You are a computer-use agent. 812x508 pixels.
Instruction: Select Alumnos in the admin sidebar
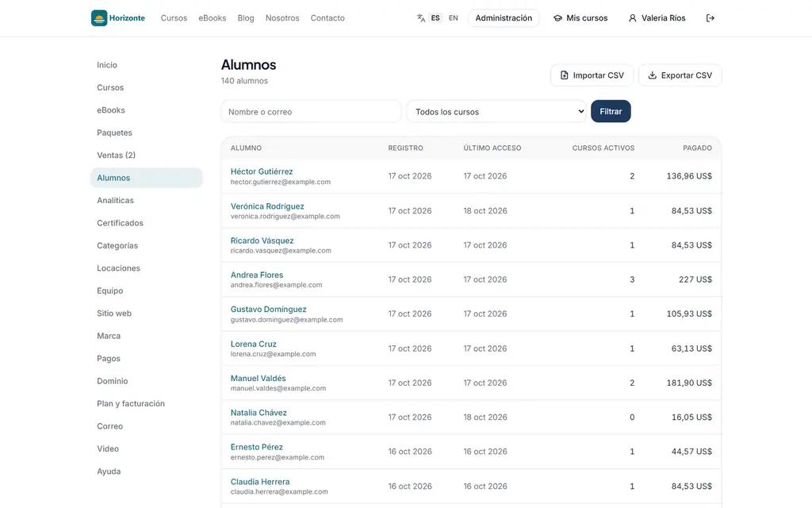pyautogui.click(x=147, y=178)
